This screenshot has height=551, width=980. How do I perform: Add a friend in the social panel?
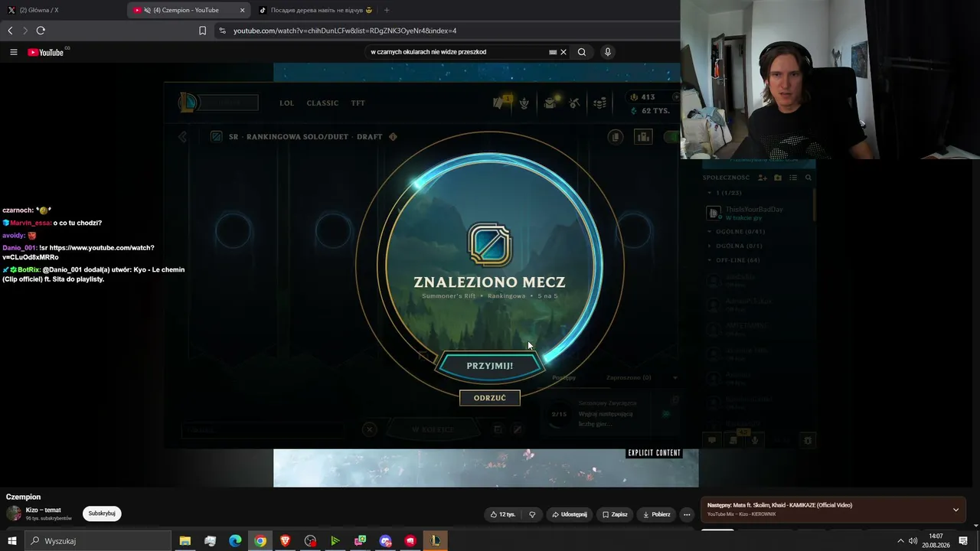pyautogui.click(x=763, y=178)
